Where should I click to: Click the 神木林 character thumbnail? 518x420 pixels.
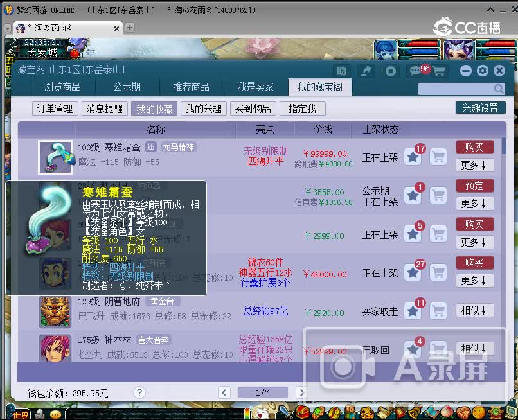click(x=55, y=349)
